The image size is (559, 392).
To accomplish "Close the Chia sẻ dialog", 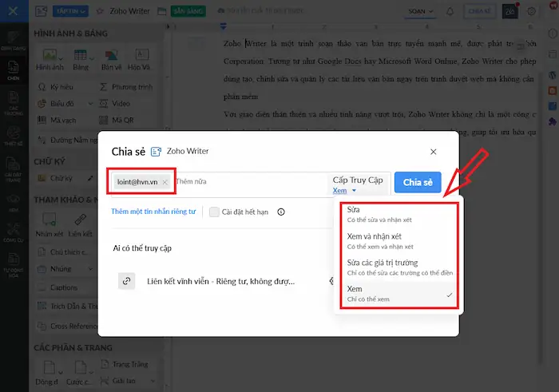I will point(434,151).
